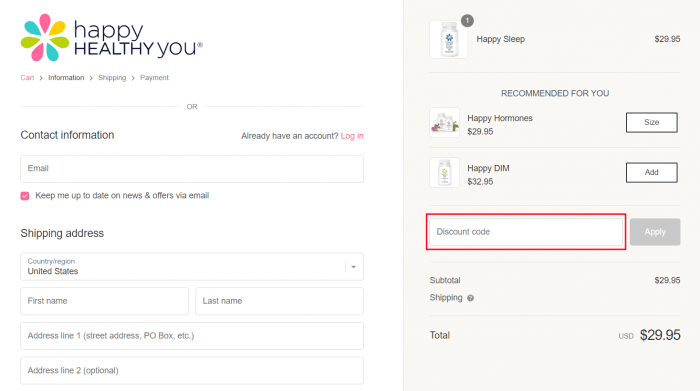Image resolution: width=700 pixels, height=391 pixels.
Task: Focus the Discount code field
Action: 526,232
